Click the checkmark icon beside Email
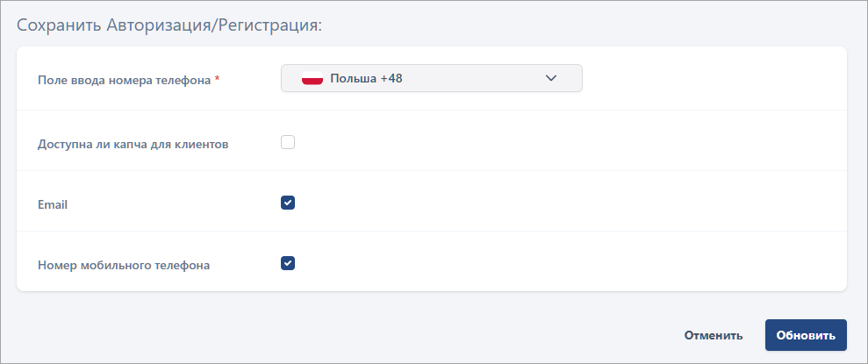The width and height of the screenshot is (868, 364). click(x=288, y=203)
